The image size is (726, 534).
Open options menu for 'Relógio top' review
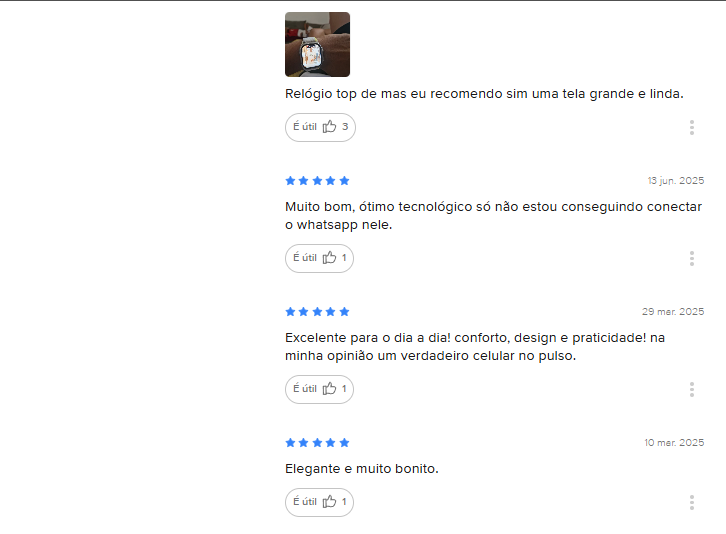click(x=692, y=127)
